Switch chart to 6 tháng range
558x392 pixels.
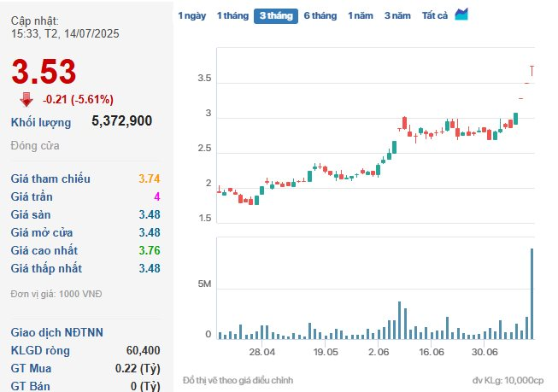pos(320,15)
